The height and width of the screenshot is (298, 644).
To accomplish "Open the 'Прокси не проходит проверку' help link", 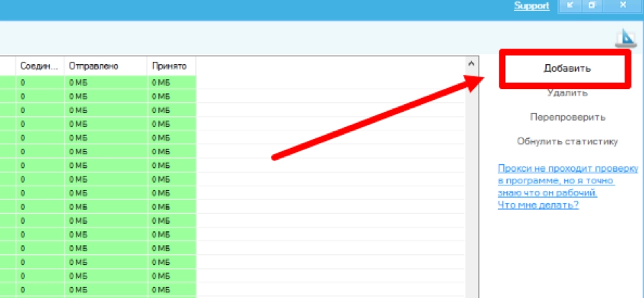I will (568, 187).
